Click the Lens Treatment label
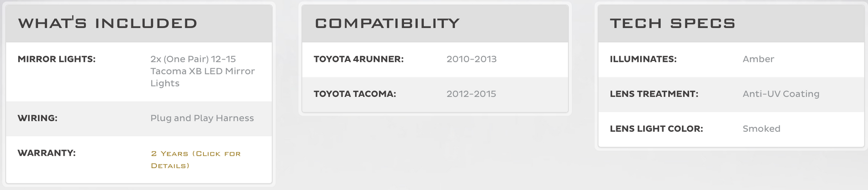This screenshot has width=868, height=190. [x=654, y=94]
